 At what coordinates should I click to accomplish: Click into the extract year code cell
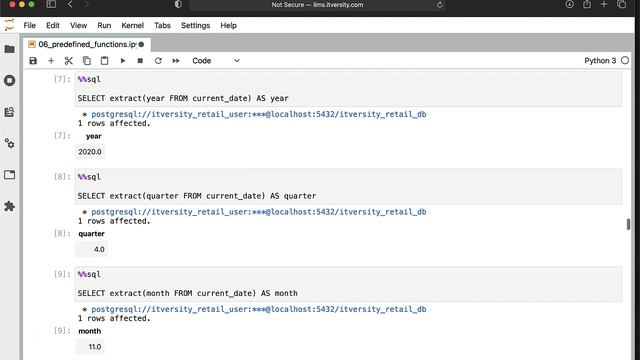(349, 89)
